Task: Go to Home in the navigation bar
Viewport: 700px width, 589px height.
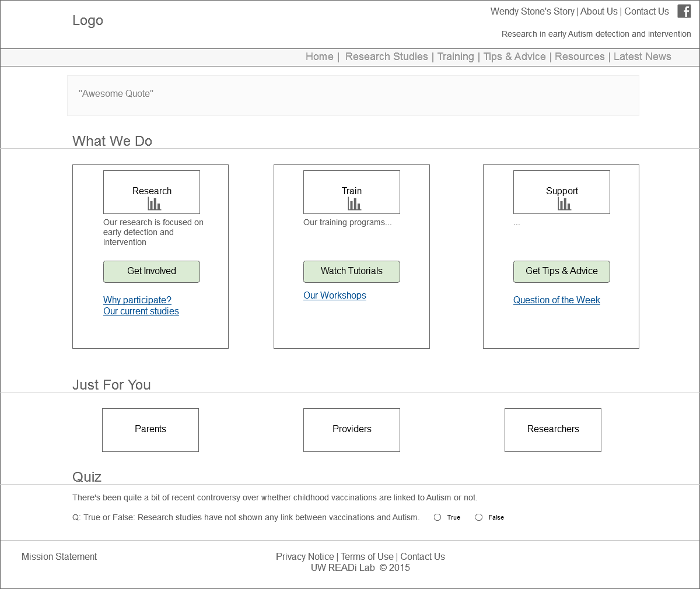Action: point(320,57)
